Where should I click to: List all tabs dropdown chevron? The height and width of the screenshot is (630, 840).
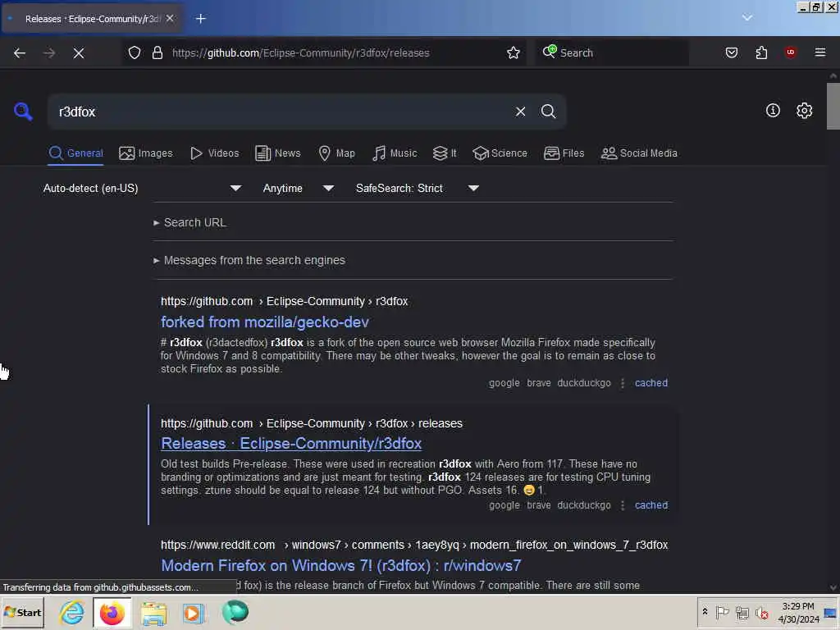(x=746, y=18)
